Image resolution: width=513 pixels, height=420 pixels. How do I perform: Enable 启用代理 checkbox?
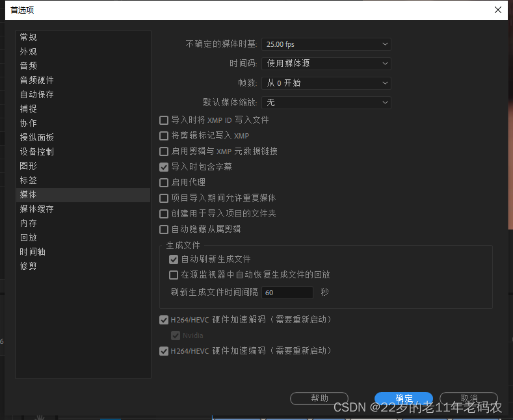[x=164, y=183]
